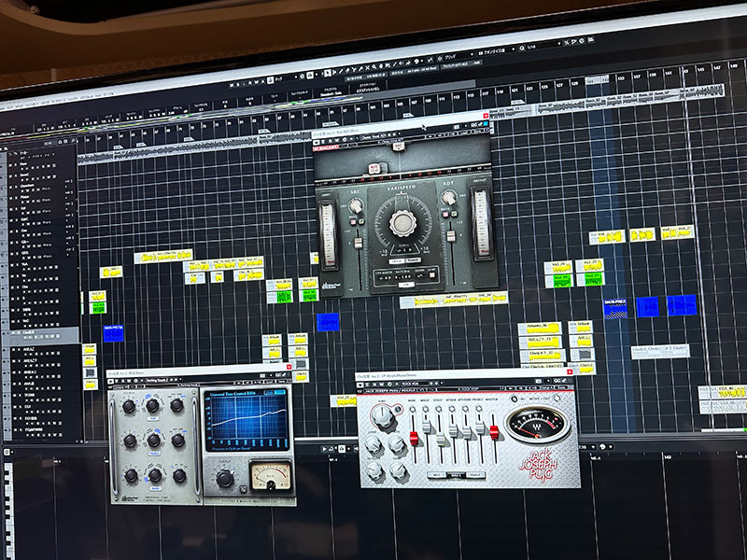Select the right Varispeed mode button under the dial
Image resolution: width=747 pixels, height=560 pixels.
tap(413, 260)
